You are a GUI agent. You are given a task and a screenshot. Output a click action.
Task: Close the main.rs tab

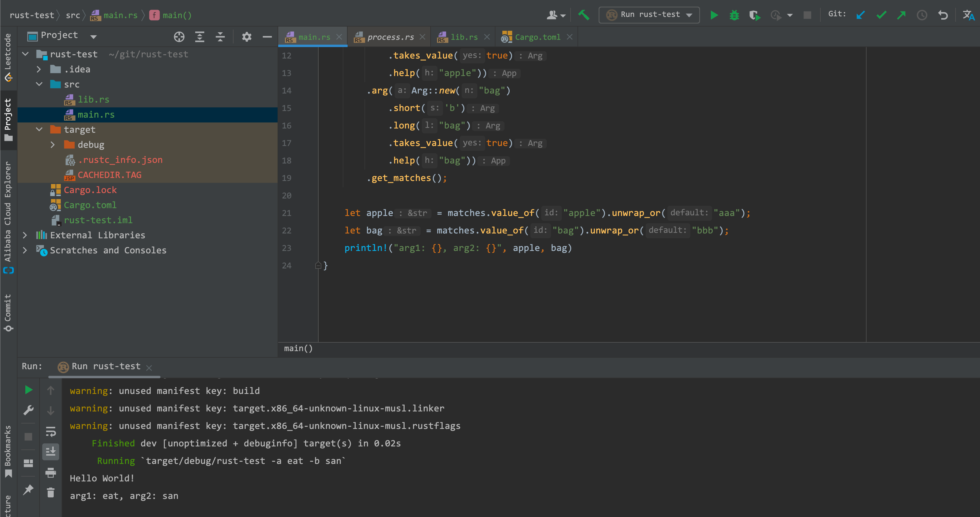(339, 37)
